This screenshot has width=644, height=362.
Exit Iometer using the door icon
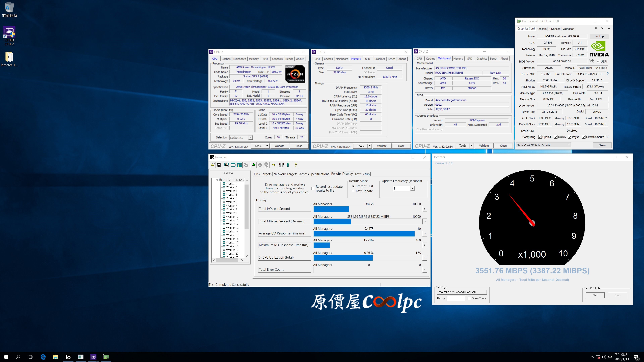[288, 165]
